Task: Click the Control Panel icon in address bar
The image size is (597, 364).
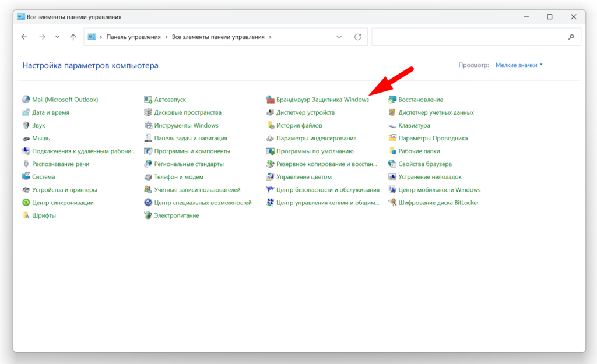Action: (92, 37)
